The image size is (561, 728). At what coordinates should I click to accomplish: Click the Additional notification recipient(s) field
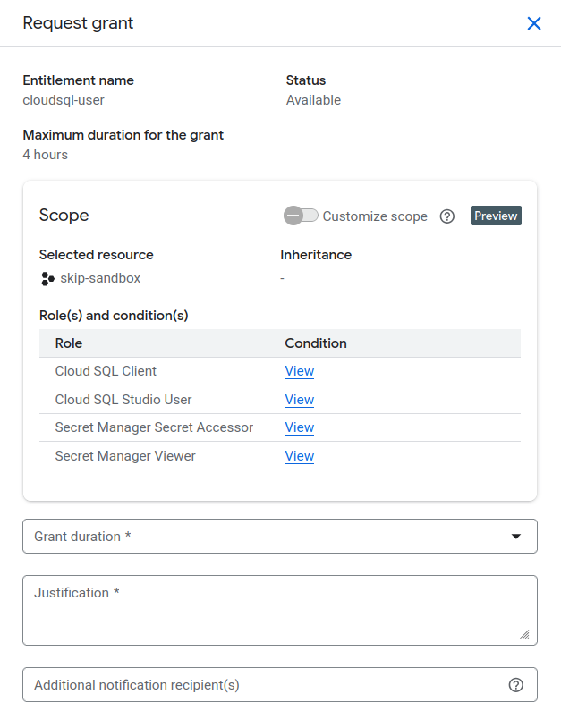click(259, 685)
